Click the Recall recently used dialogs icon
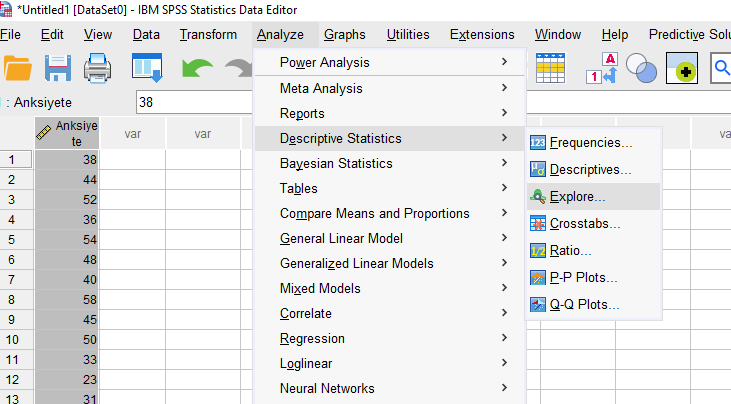The width and height of the screenshot is (731, 404). (147, 69)
